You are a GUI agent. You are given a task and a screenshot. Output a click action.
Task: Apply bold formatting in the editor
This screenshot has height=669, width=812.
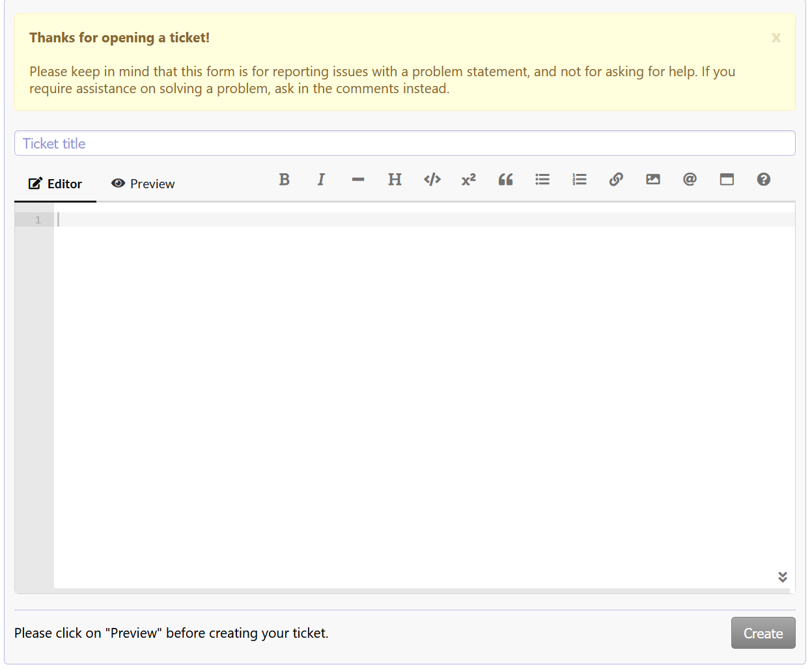coord(284,179)
